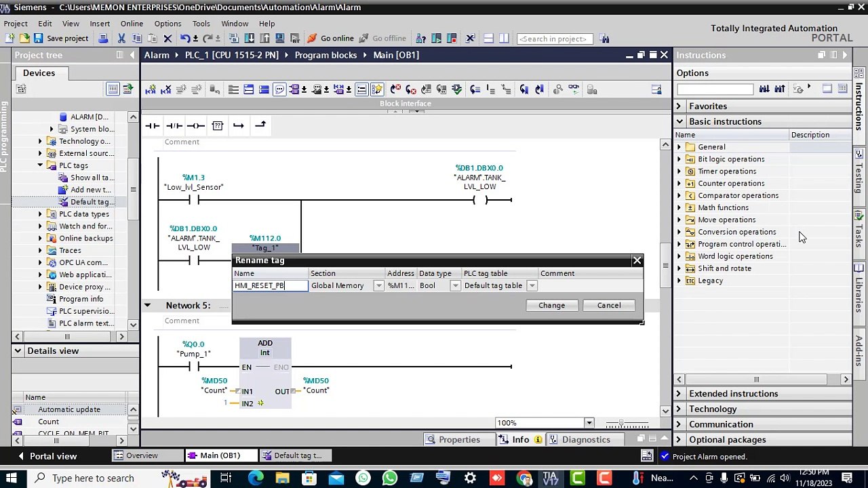Open the Help menu

267,23
